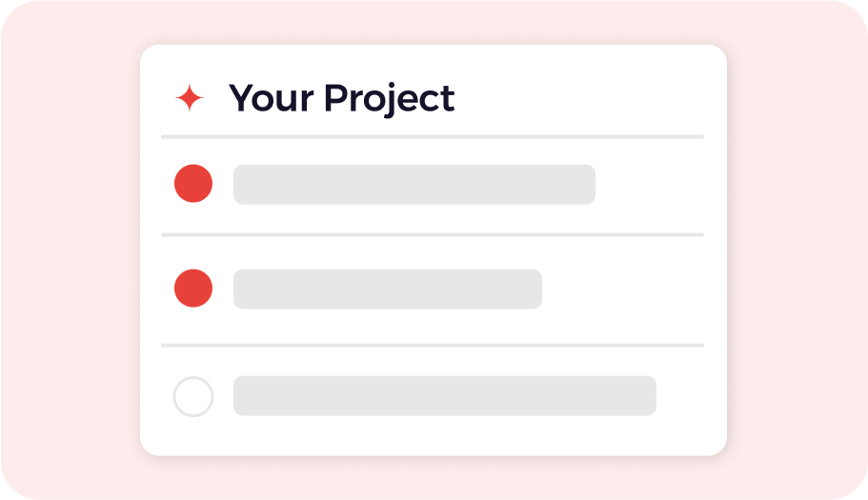Open the first row's gray placeholder bar
This screenshot has height=500, width=868.
tap(414, 184)
